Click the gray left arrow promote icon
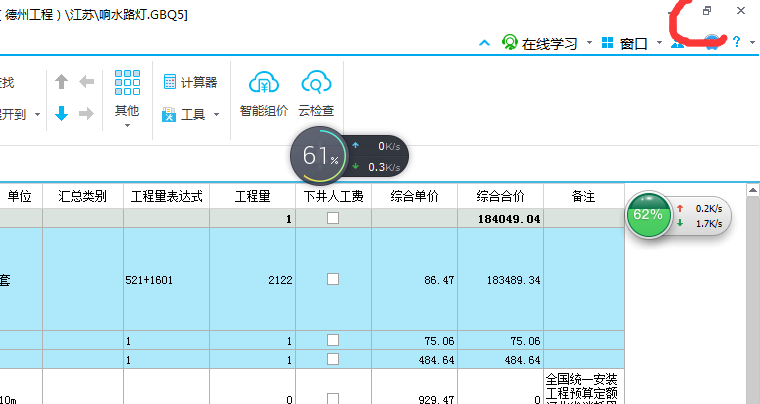Image resolution: width=760 pixels, height=404 pixels. pyautogui.click(x=86, y=81)
